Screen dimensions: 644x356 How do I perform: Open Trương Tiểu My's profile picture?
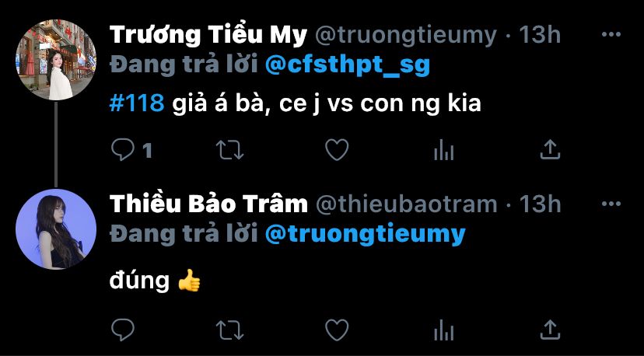56,60
